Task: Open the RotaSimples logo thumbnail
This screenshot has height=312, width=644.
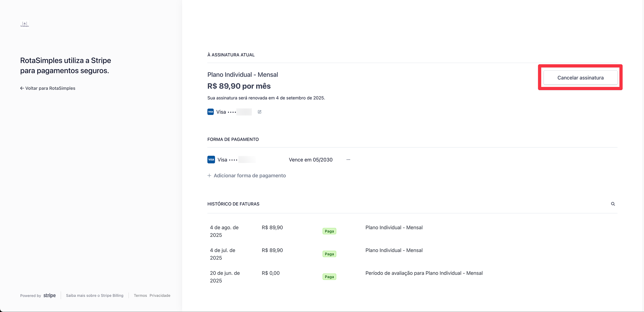Action: tap(25, 24)
